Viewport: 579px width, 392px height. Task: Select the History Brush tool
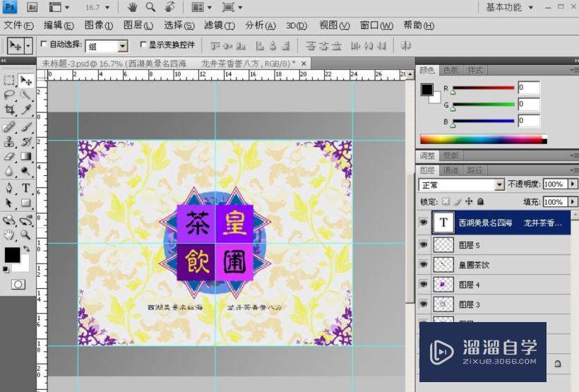click(x=26, y=141)
